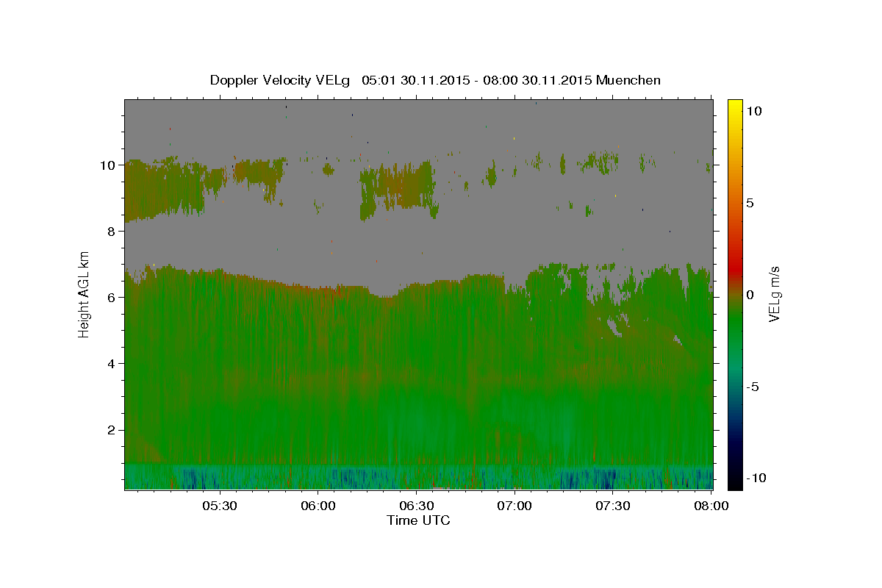Click the VELg m/s colorbar title
The width and height of the screenshot is (882, 588).
pos(773,294)
